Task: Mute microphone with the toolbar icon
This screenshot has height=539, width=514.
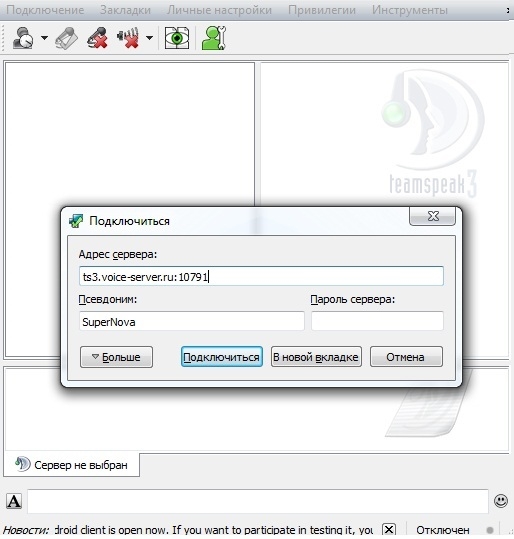Action: [x=98, y=38]
